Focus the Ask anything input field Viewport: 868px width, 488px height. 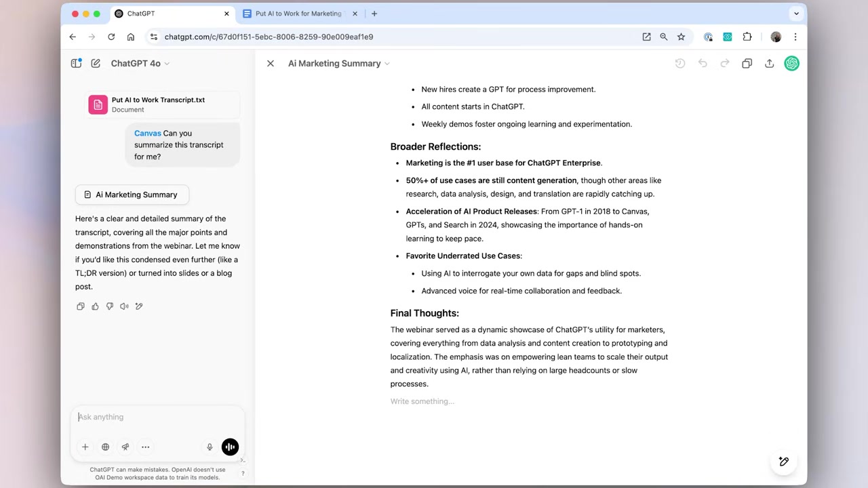[157, 417]
